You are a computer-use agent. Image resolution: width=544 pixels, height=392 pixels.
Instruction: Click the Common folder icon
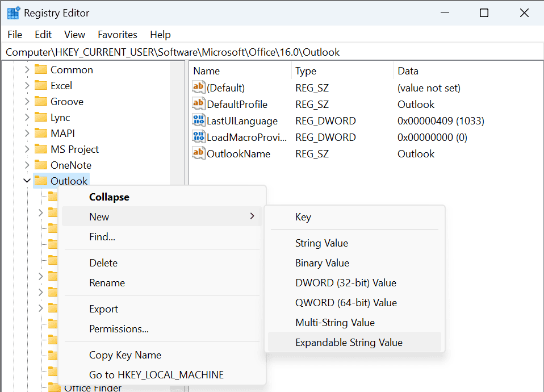(41, 69)
